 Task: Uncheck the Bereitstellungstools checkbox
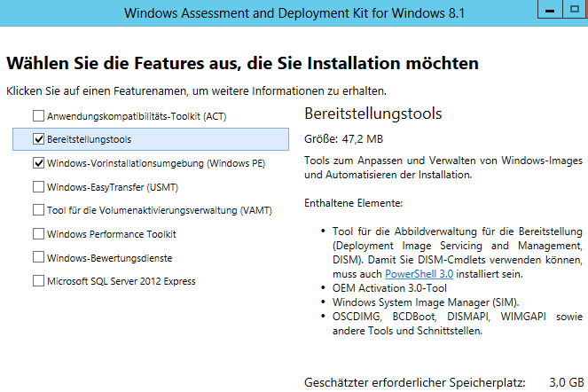(x=38, y=139)
